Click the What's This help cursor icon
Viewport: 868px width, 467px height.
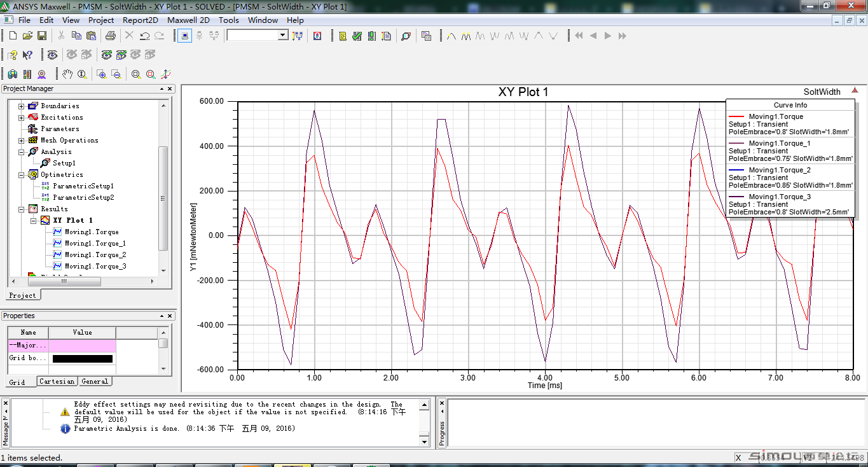click(x=27, y=55)
